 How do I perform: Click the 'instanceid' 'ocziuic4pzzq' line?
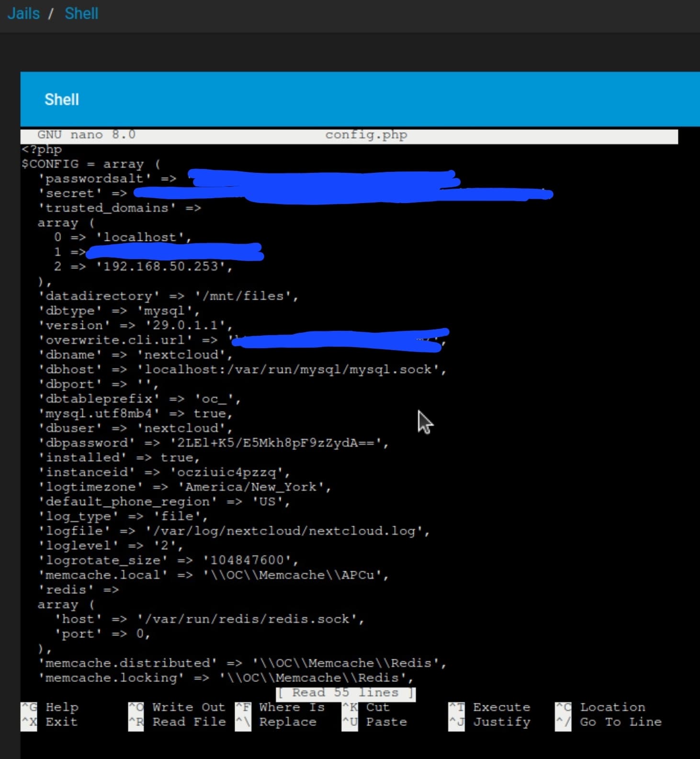point(164,472)
